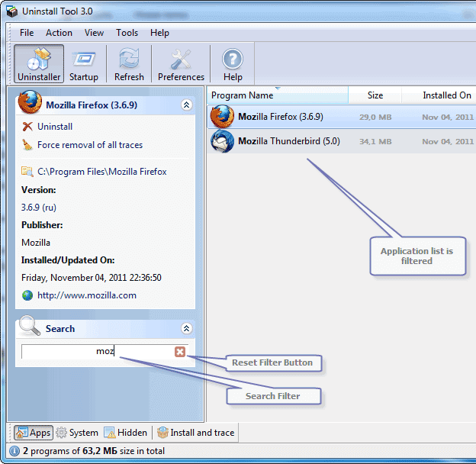
Task: Switch to Startup manager toolbar button
Action: point(84,64)
